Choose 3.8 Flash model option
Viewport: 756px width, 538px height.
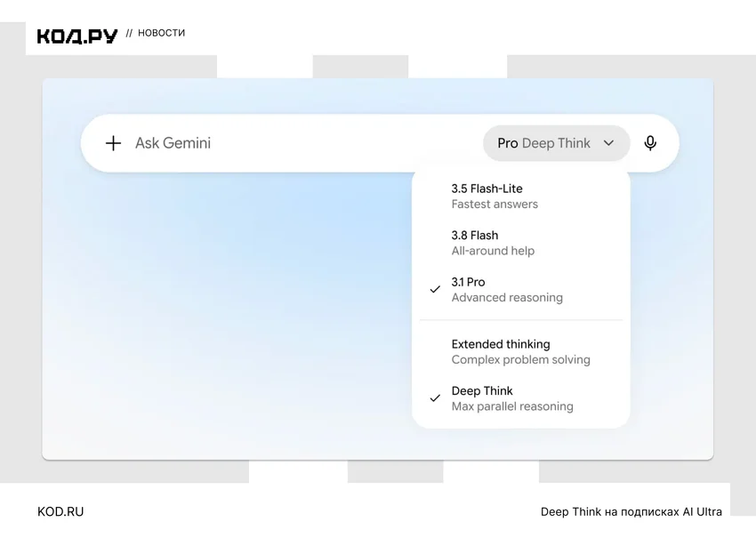pyautogui.click(x=520, y=243)
